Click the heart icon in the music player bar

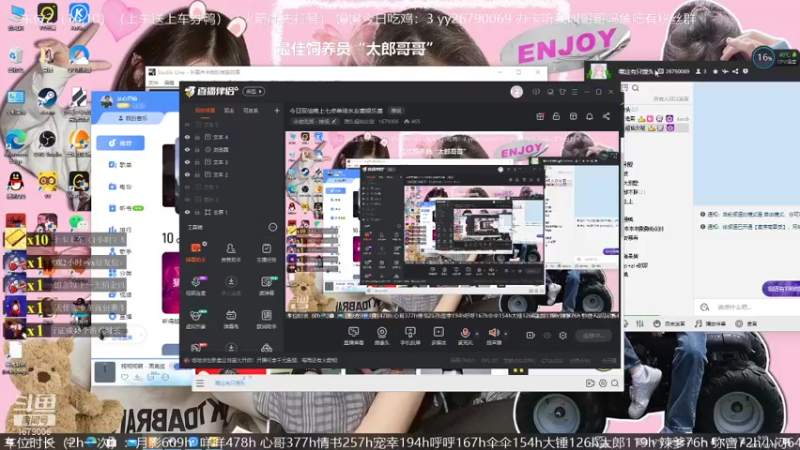(124, 378)
